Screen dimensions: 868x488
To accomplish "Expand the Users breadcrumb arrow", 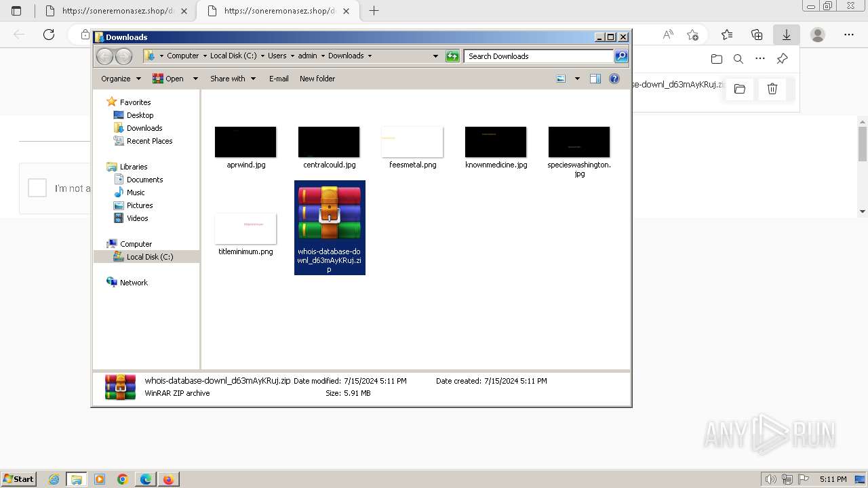I will coord(292,56).
